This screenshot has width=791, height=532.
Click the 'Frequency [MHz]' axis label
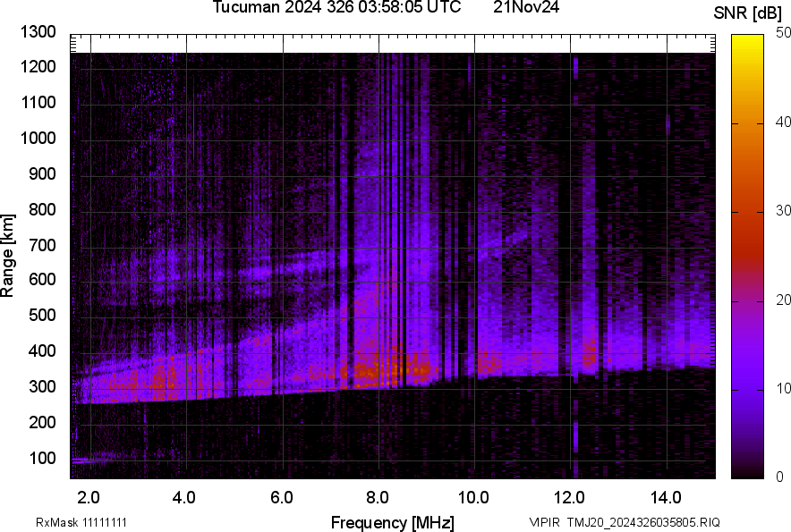393,523
